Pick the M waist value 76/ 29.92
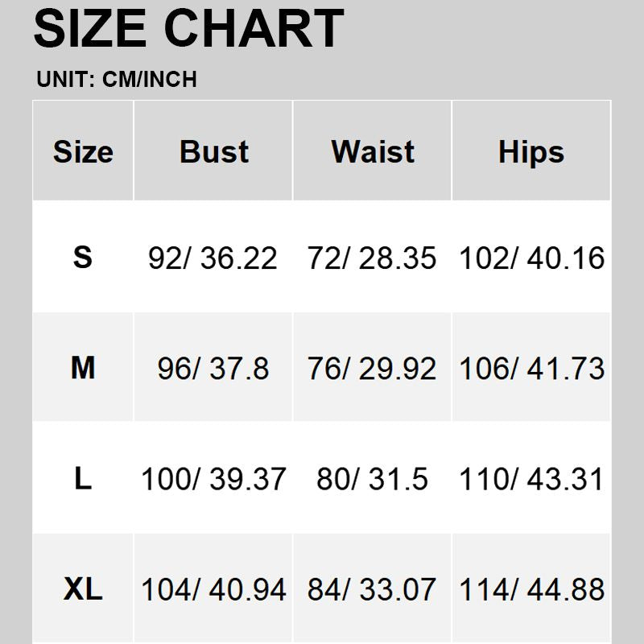Image resolution: width=644 pixels, height=644 pixels. click(373, 368)
